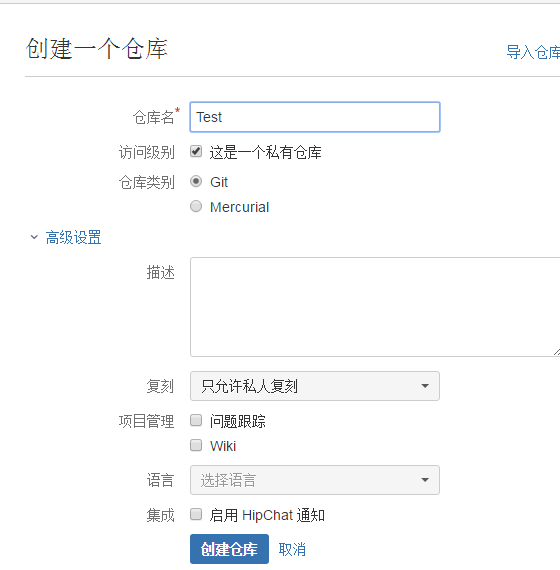Enable the Wiki checkbox
This screenshot has width=560, height=570.
196,445
